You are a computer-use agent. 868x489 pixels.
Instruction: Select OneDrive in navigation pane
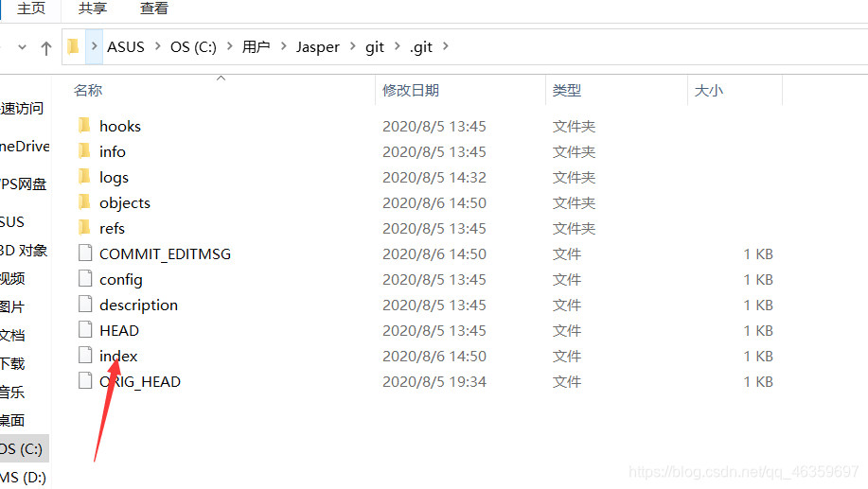point(25,146)
